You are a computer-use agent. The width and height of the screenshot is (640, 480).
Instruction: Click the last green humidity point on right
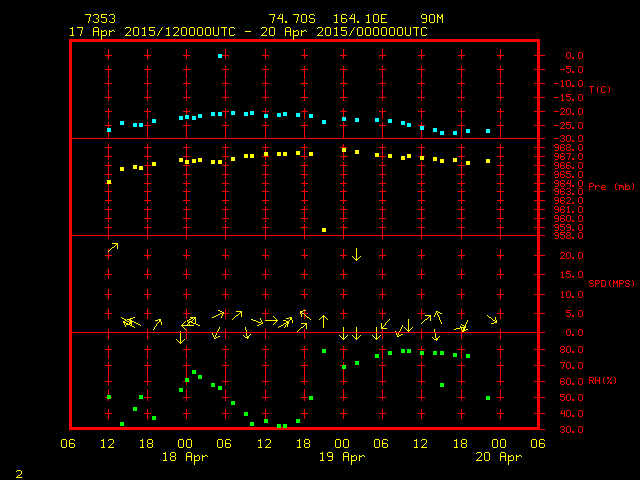coord(488,398)
